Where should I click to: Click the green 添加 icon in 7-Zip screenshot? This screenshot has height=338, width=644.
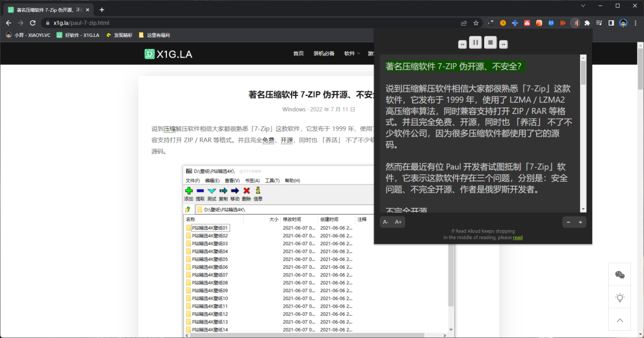tap(188, 191)
